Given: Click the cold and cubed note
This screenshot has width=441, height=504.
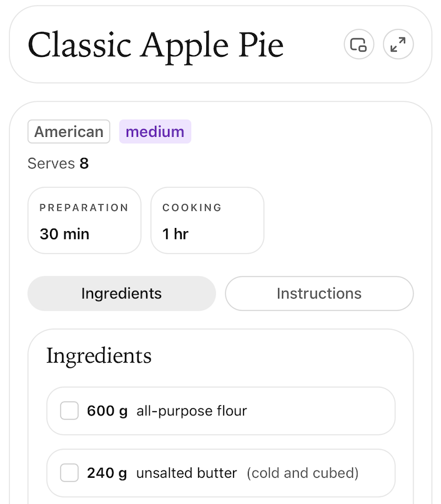Looking at the screenshot, I should point(302,473).
